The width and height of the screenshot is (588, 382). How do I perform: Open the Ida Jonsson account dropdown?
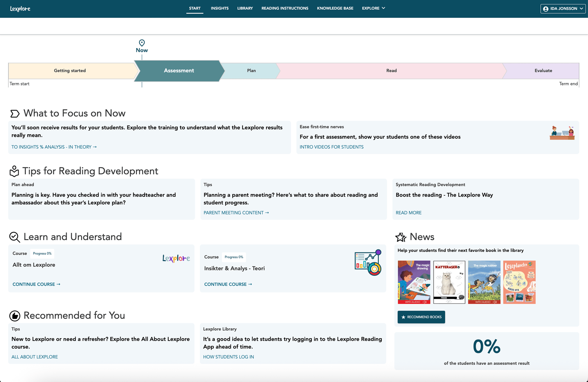[563, 9]
